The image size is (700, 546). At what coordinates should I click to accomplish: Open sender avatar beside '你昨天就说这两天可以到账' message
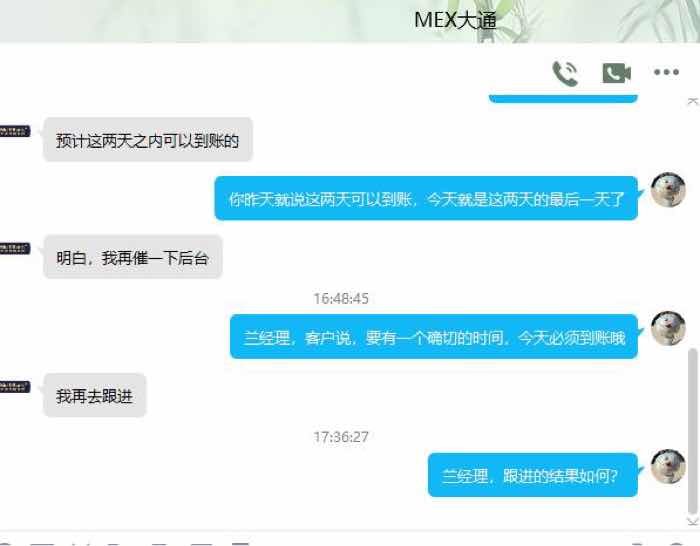coord(668,190)
